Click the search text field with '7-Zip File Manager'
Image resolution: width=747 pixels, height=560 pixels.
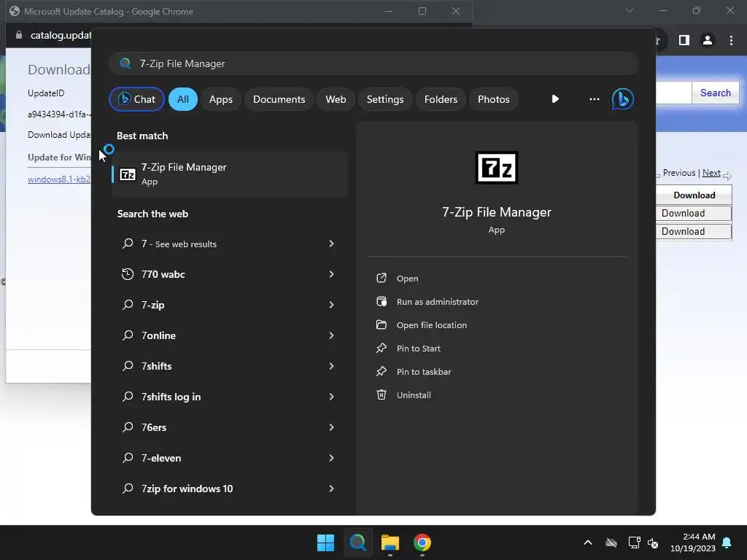(373, 63)
